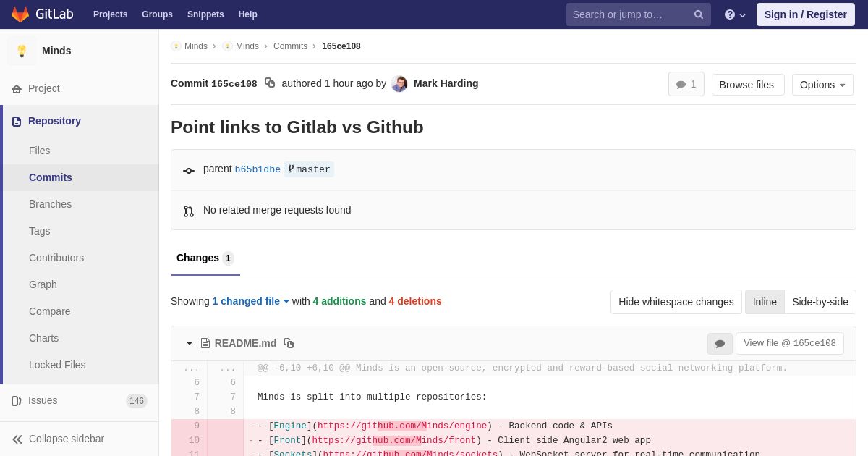
Task: Open the Help menu item
Action: coord(248,14)
